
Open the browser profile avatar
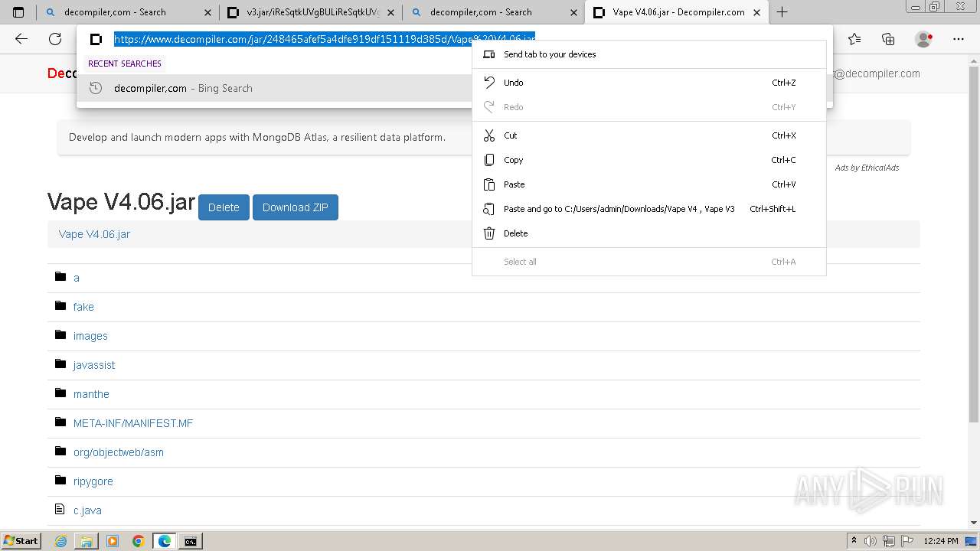(924, 39)
